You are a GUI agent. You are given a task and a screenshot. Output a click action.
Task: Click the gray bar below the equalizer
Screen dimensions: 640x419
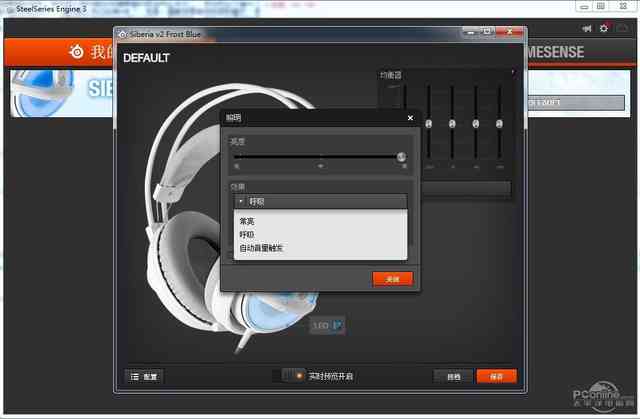coord(466,189)
